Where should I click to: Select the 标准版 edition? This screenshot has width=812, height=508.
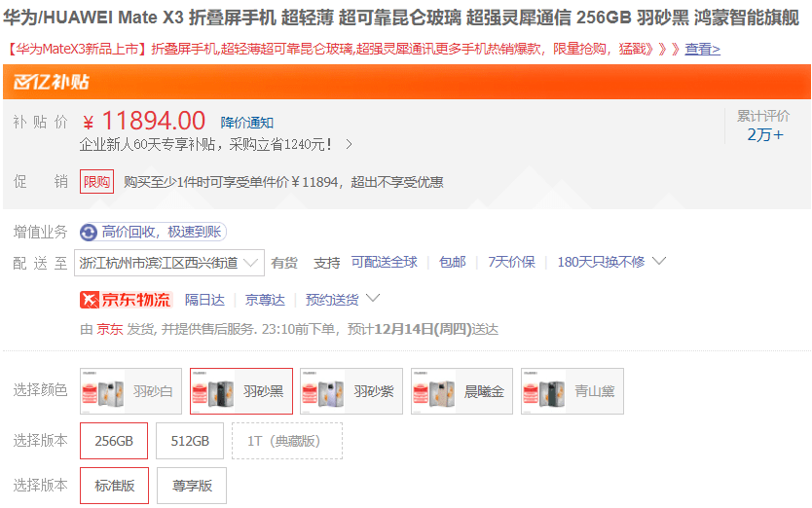pos(115,486)
